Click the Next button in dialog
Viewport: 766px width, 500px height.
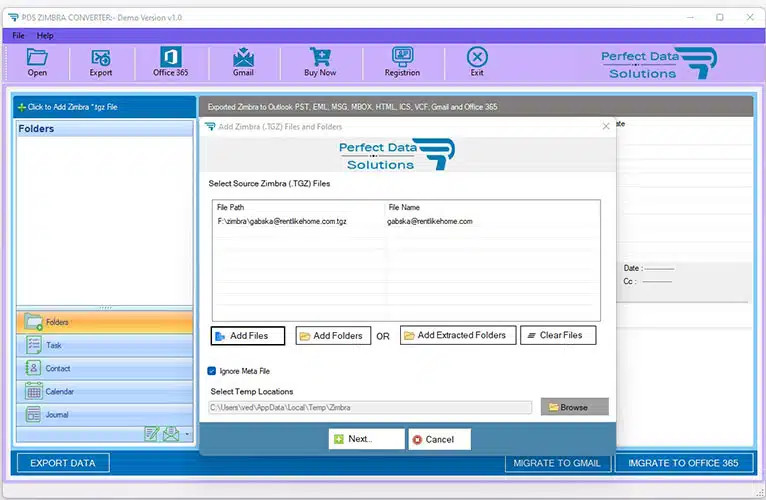[366, 439]
